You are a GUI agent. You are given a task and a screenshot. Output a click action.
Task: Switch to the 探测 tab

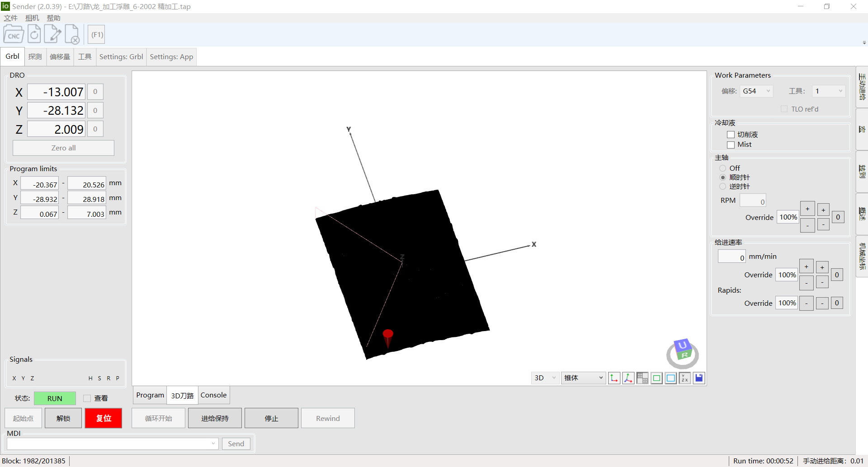click(x=35, y=57)
